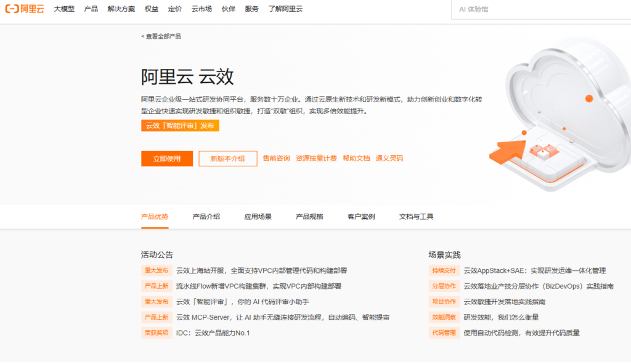Open 云效 MCP-Server announcement
Screen dimensions: 631x364
(x=283, y=317)
